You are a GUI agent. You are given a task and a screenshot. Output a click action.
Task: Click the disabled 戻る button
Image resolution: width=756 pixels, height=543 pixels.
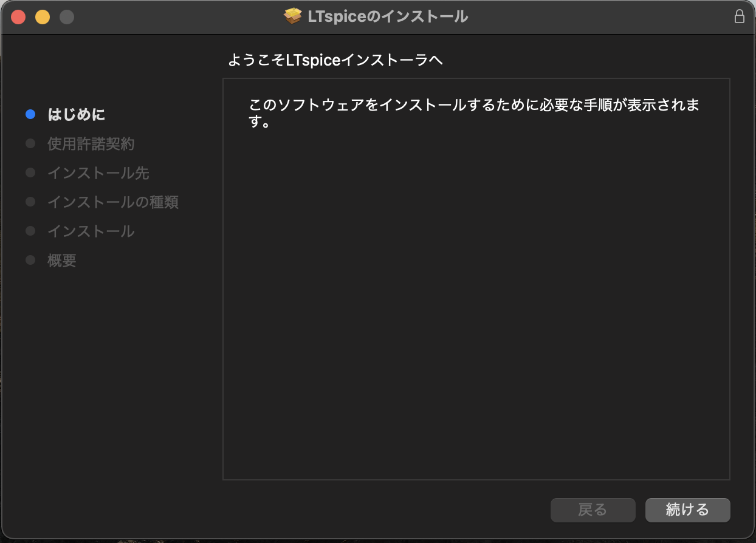593,510
